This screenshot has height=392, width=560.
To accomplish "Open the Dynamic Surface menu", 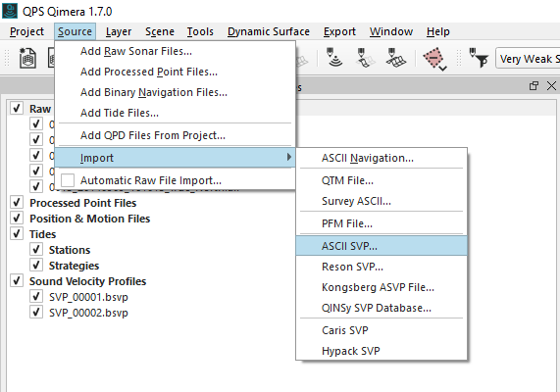I will click(268, 31).
